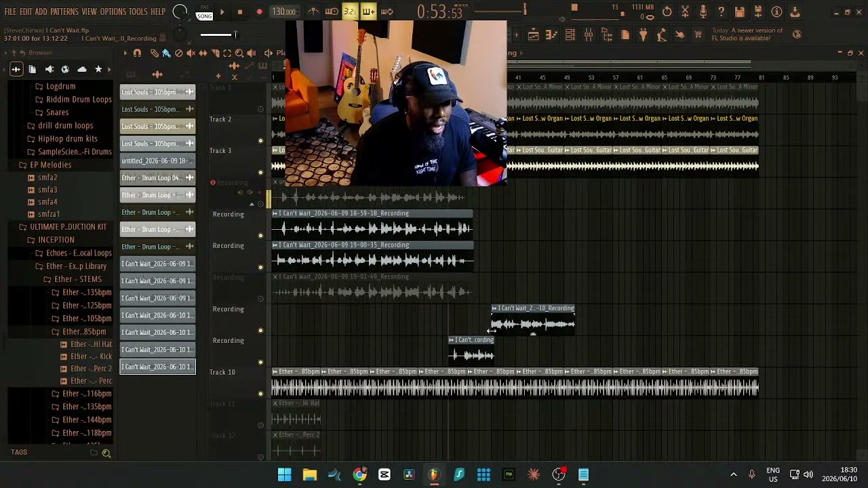Open project info icon
The height and width of the screenshot is (488, 868).
(776, 12)
